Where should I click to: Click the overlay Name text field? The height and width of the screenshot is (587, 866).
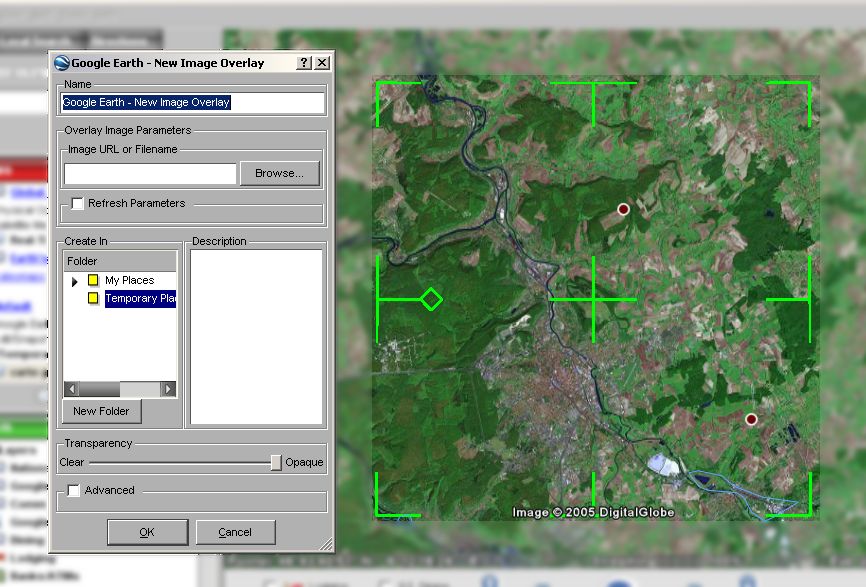click(x=192, y=103)
